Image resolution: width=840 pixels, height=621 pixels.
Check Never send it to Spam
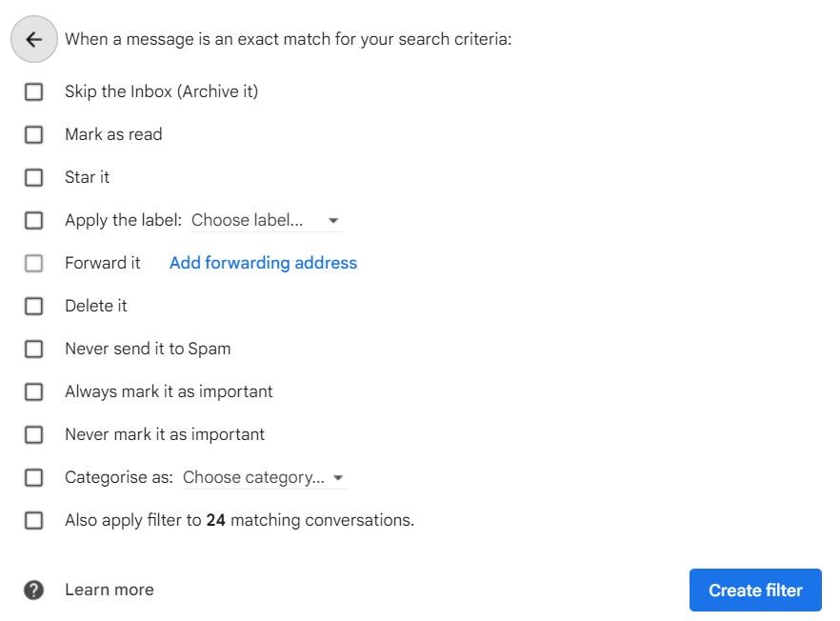pos(33,349)
